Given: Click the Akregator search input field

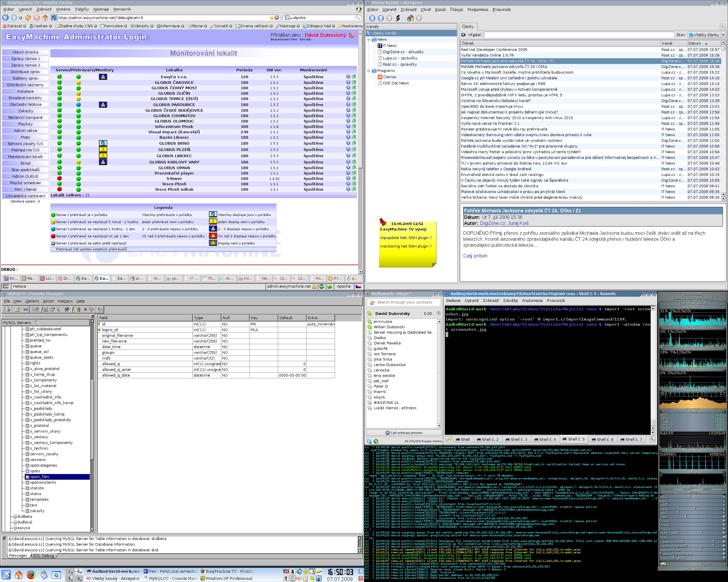Looking at the screenshot, I should pos(578,35).
